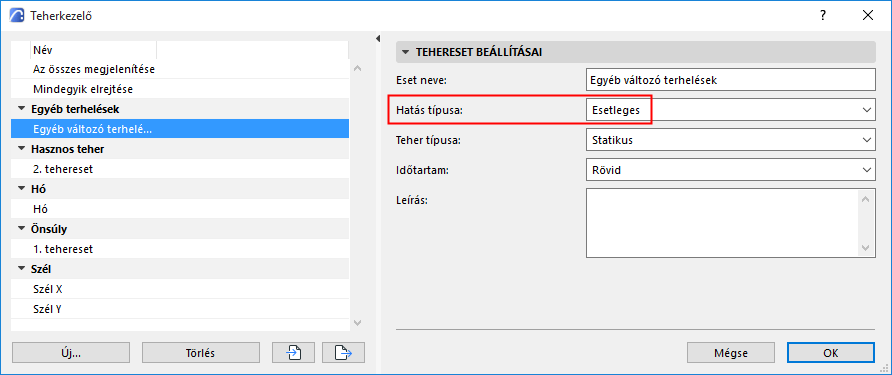
Task: Click the Teherkezelő app icon in title bar
Action: (x=18, y=15)
